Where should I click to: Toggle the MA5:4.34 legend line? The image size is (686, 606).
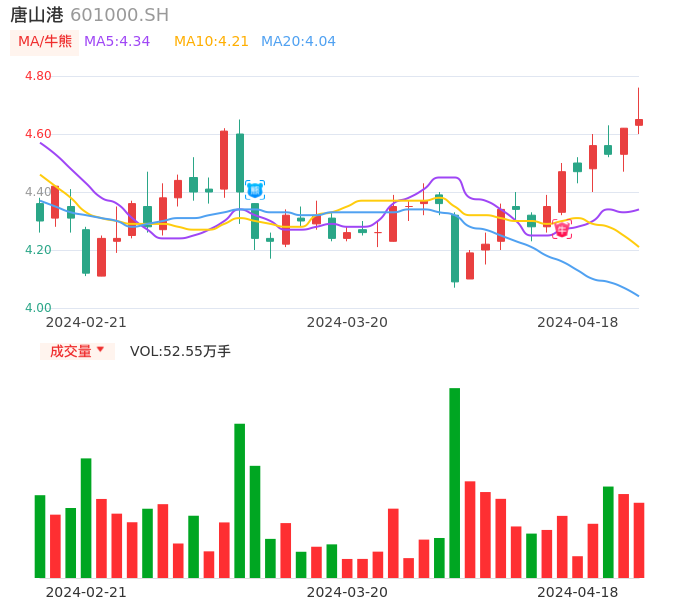(x=117, y=42)
